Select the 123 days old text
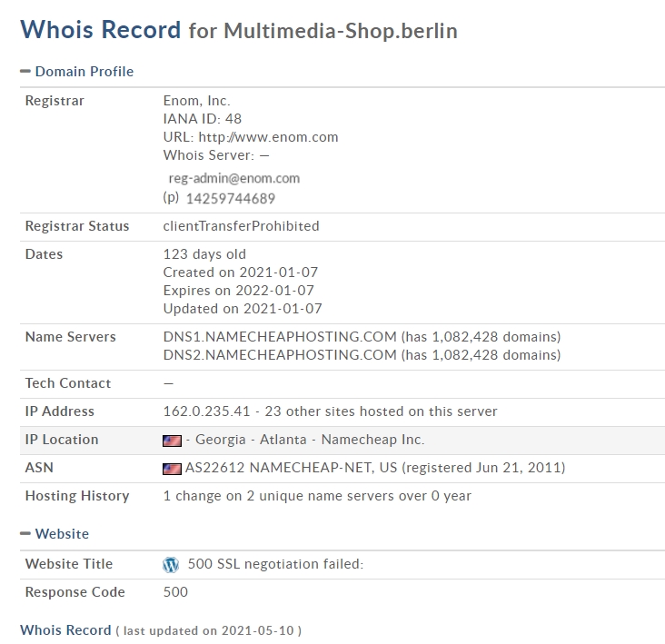This screenshot has height=644, width=665. [204, 254]
